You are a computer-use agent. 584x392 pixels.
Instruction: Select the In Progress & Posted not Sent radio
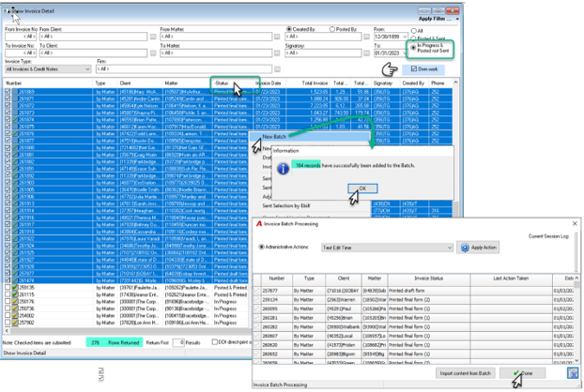(x=413, y=48)
